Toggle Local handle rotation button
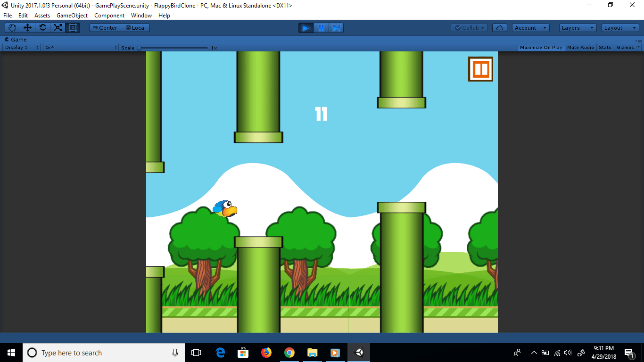 [135, 28]
